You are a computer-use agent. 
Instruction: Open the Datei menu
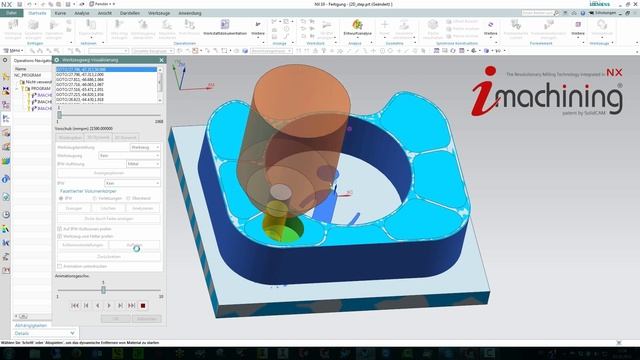[11, 13]
